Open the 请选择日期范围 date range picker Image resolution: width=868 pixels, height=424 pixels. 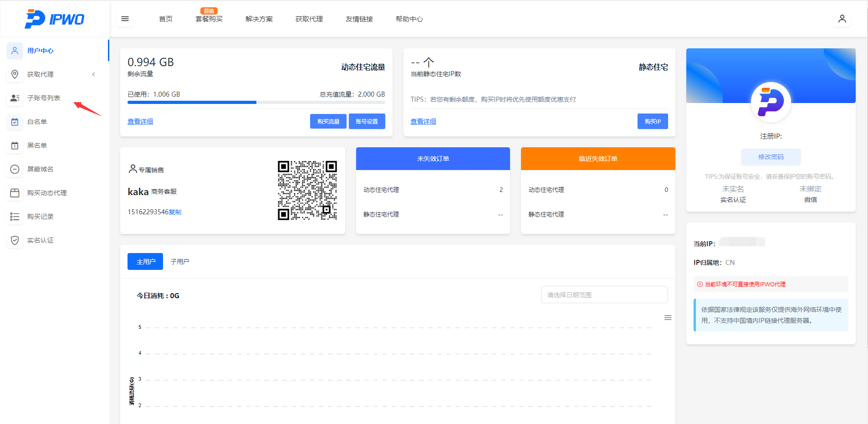click(x=604, y=295)
